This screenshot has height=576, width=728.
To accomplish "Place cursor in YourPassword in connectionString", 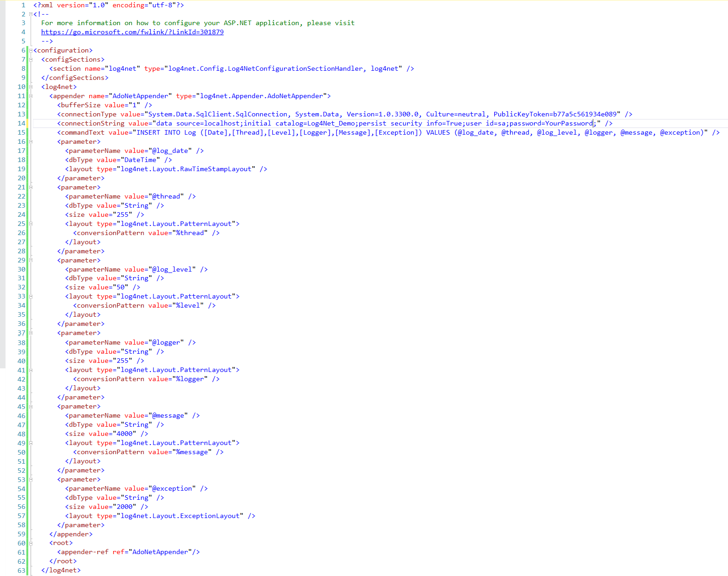I will (569, 123).
